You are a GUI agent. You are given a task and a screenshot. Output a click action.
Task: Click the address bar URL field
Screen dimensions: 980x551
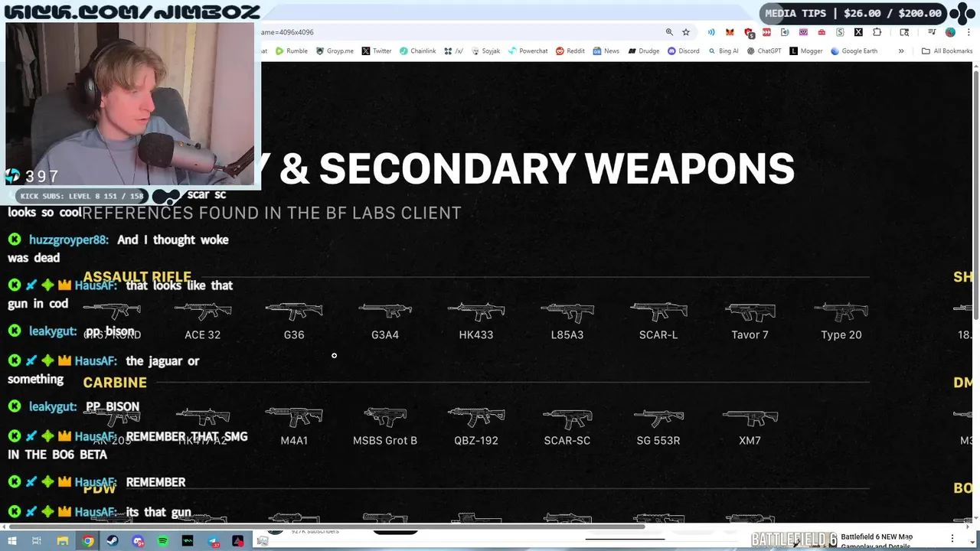pos(459,32)
